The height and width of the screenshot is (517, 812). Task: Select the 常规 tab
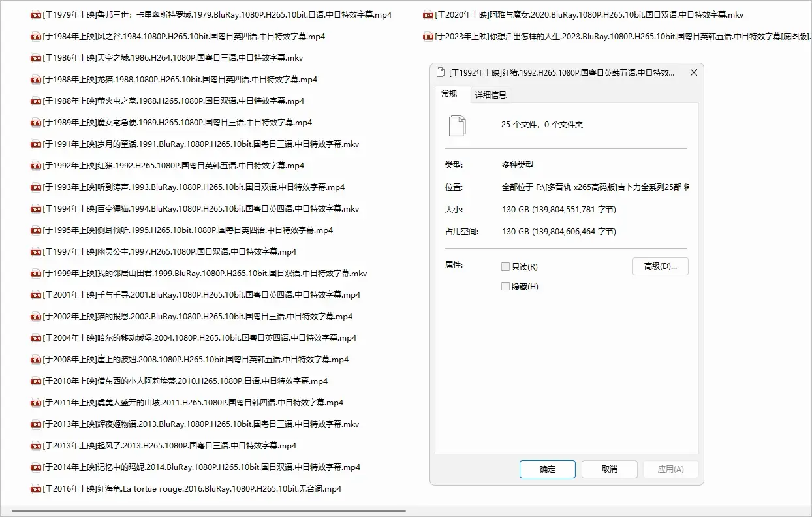coord(449,94)
